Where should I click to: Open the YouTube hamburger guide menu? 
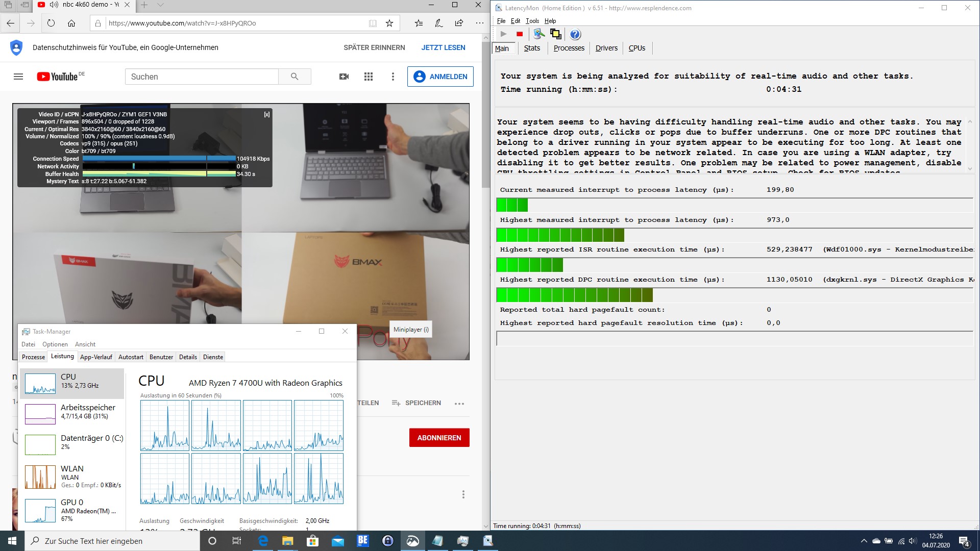click(x=18, y=77)
